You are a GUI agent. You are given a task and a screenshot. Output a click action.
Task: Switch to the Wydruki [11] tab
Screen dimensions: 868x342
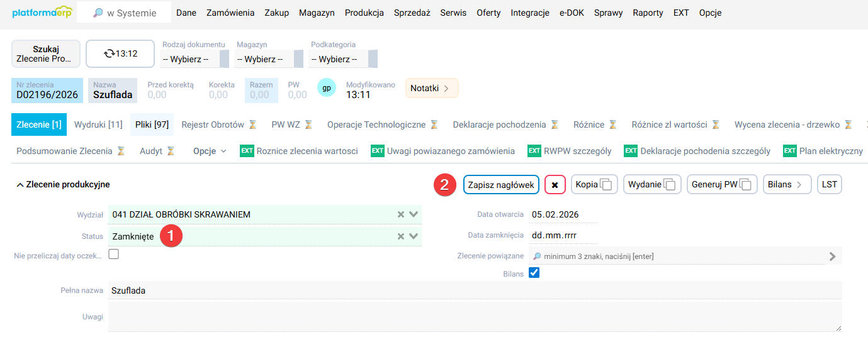98,124
